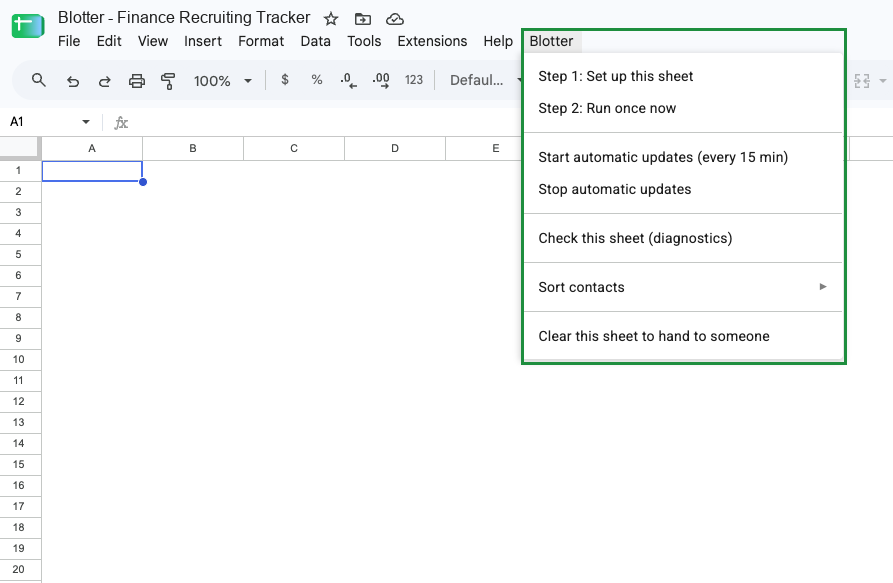893x583 pixels.
Task: Redo the last action
Action: click(104, 81)
